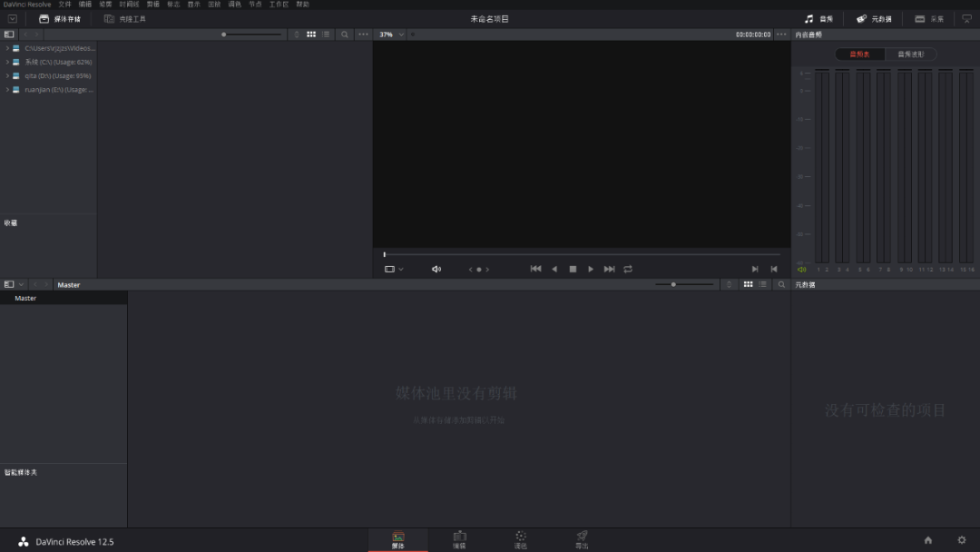Viewport: 980px width, 552px height.
Task: Switch media storage to thumbnail grid view
Action: [x=310, y=34]
